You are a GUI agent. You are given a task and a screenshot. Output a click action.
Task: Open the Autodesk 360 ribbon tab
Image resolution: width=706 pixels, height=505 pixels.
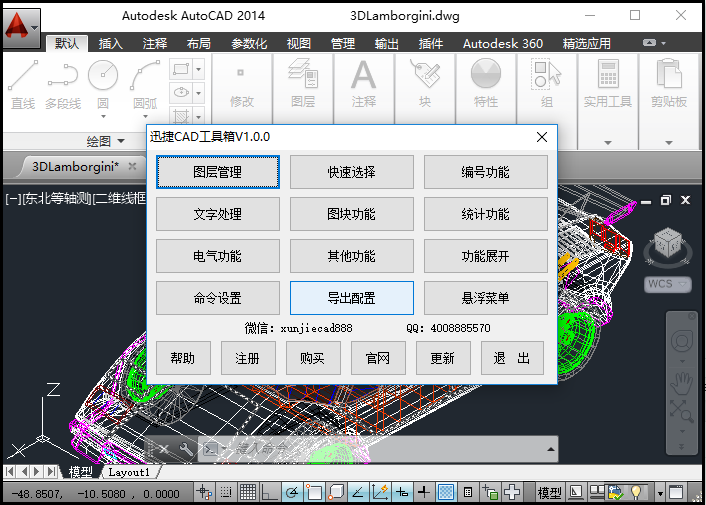[502, 44]
